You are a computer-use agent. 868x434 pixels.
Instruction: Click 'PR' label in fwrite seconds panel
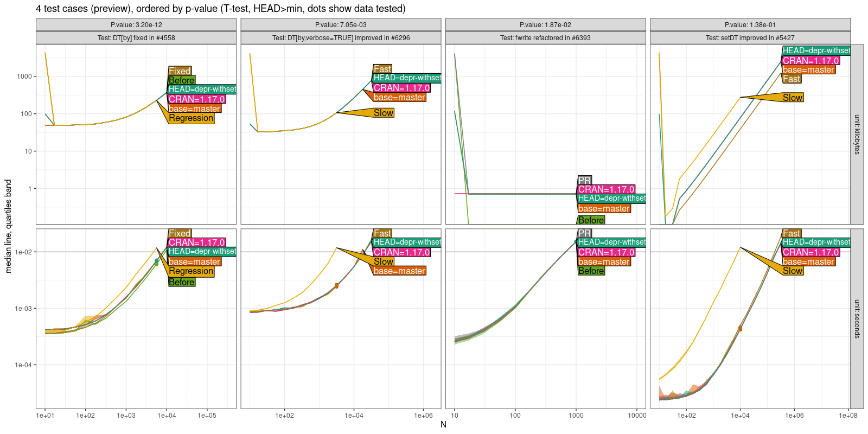click(584, 233)
